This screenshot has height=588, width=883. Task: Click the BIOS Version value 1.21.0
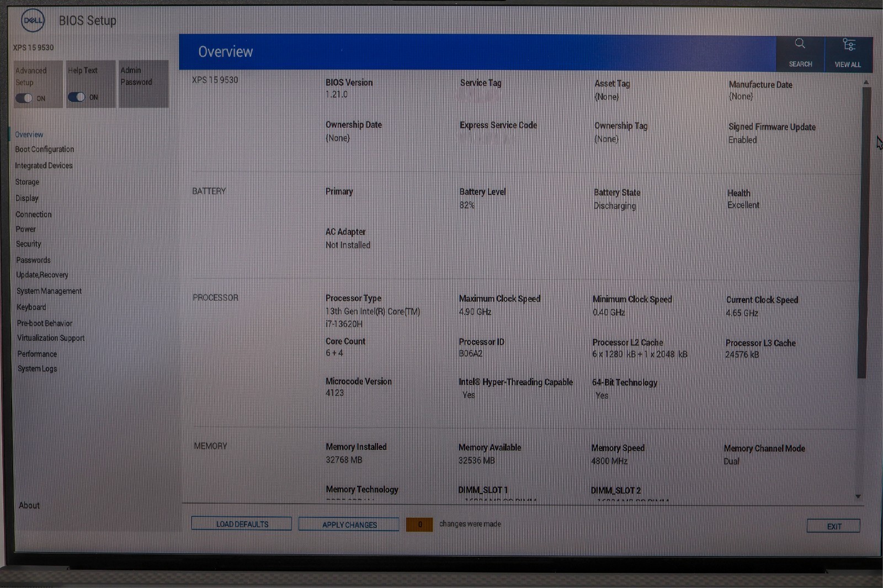click(x=337, y=95)
